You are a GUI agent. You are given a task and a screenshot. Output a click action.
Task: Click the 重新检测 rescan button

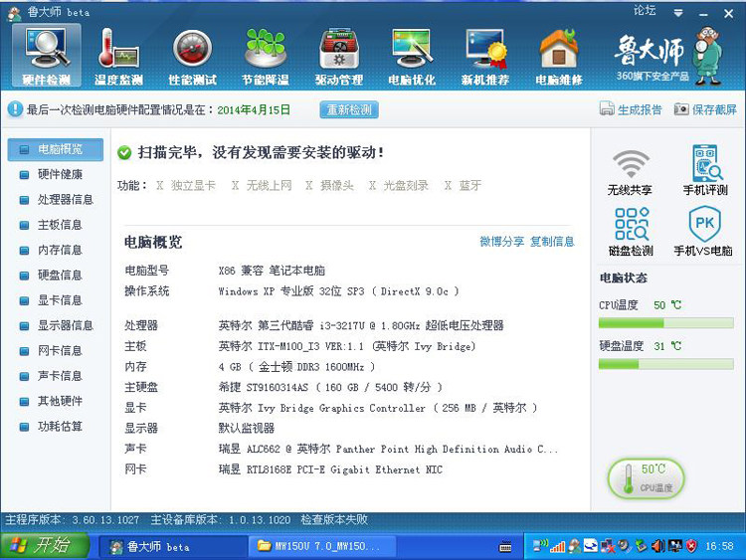[348, 109]
